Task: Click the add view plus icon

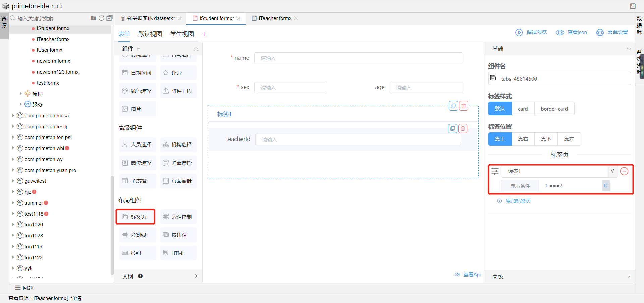Action: click(x=204, y=34)
